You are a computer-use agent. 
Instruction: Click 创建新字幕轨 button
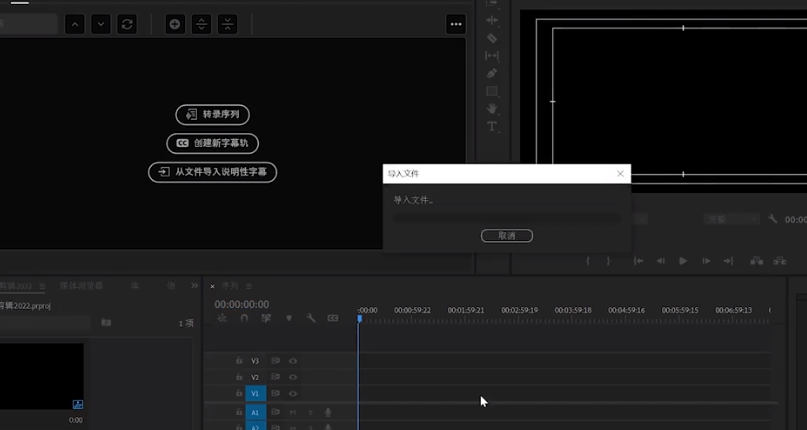213,143
